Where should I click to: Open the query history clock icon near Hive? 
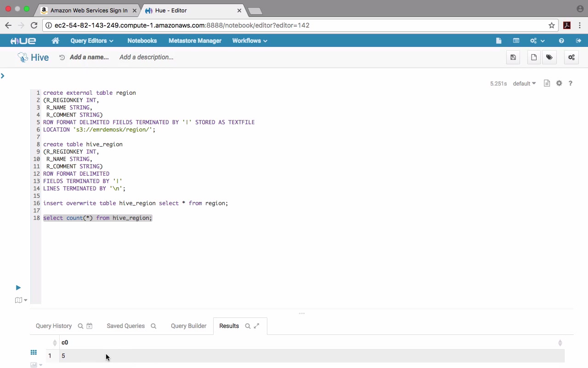click(62, 57)
